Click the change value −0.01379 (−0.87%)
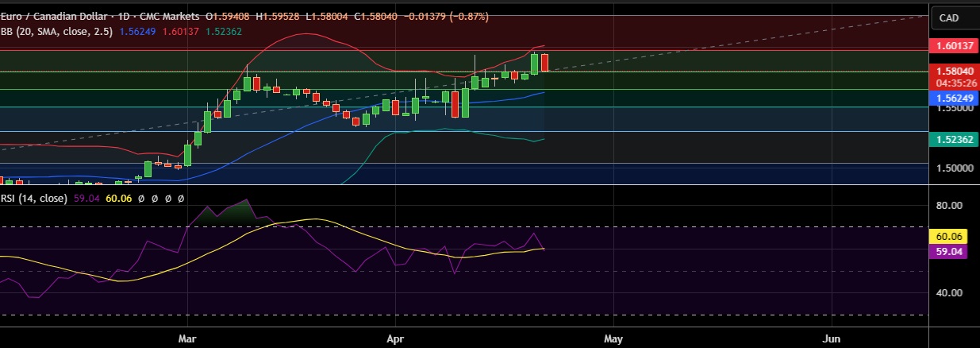The image size is (980, 348). pos(448,16)
